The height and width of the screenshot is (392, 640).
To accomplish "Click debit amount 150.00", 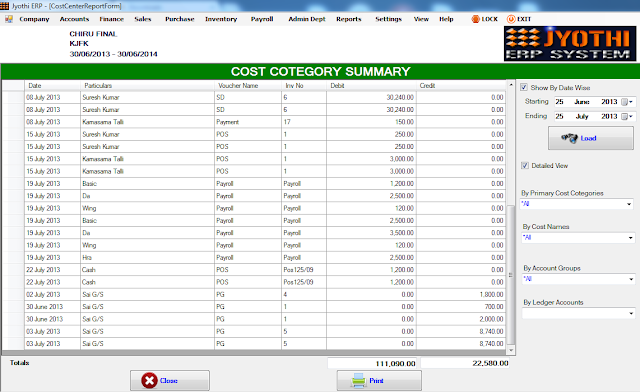I will [371, 122].
